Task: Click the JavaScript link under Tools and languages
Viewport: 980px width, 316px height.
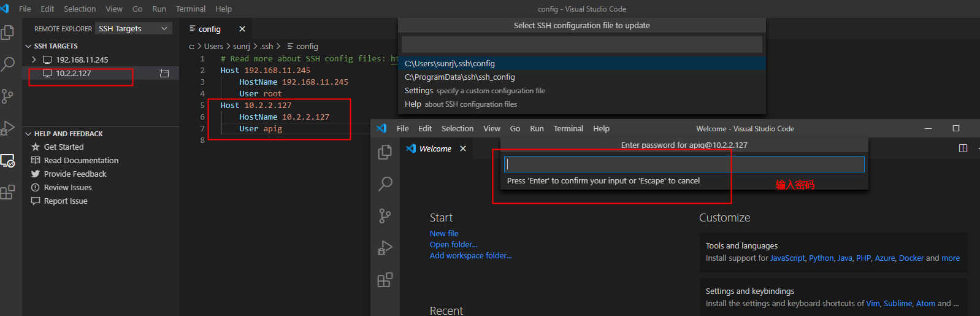Action: (x=787, y=258)
